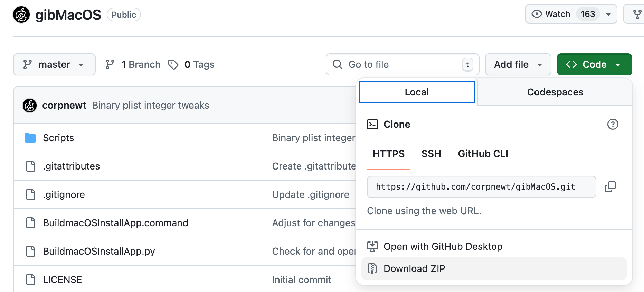This screenshot has width=644, height=292.
Task: Open the master branch dropdown
Action: pos(54,65)
